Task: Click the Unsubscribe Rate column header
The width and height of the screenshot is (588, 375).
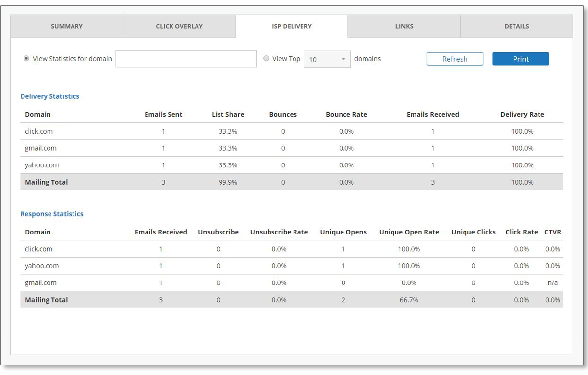Action: click(279, 232)
